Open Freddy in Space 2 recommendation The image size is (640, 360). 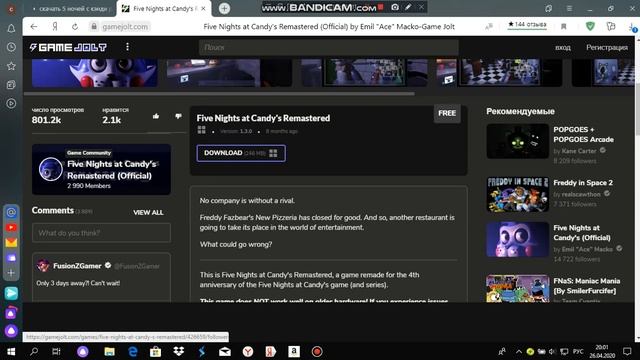click(x=583, y=182)
